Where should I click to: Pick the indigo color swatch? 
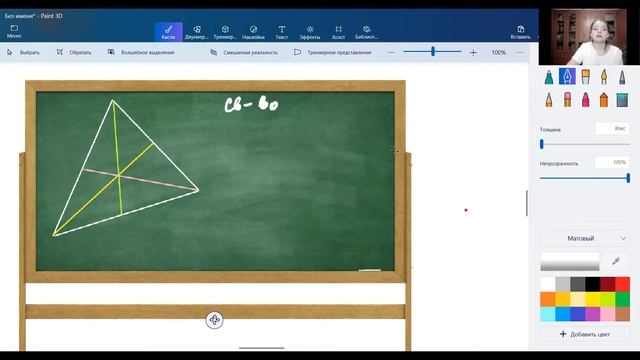pyautogui.click(x=578, y=314)
